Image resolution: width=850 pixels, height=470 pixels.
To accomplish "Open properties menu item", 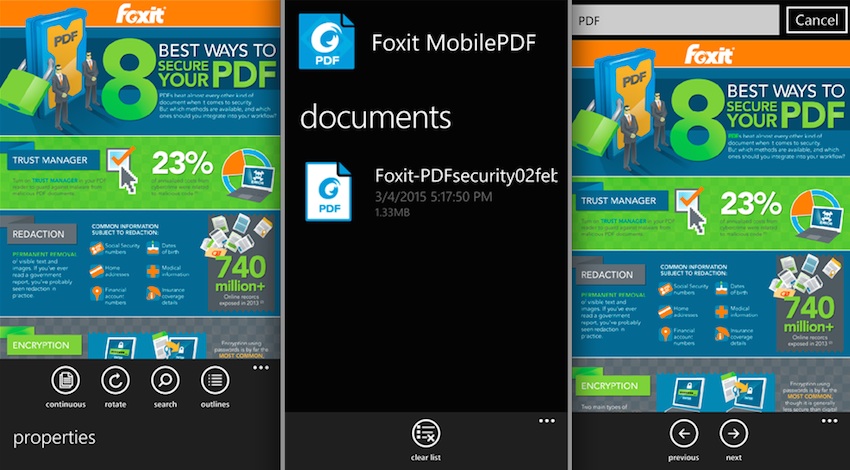I will click(x=54, y=438).
